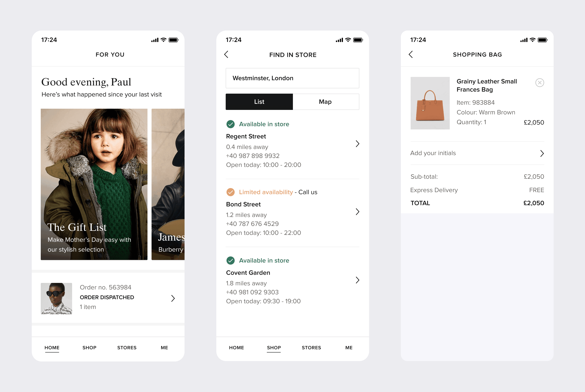Viewport: 585px width, 392px height.
Task: Remove Grainy Leather Small Frances Bag item
Action: (539, 82)
